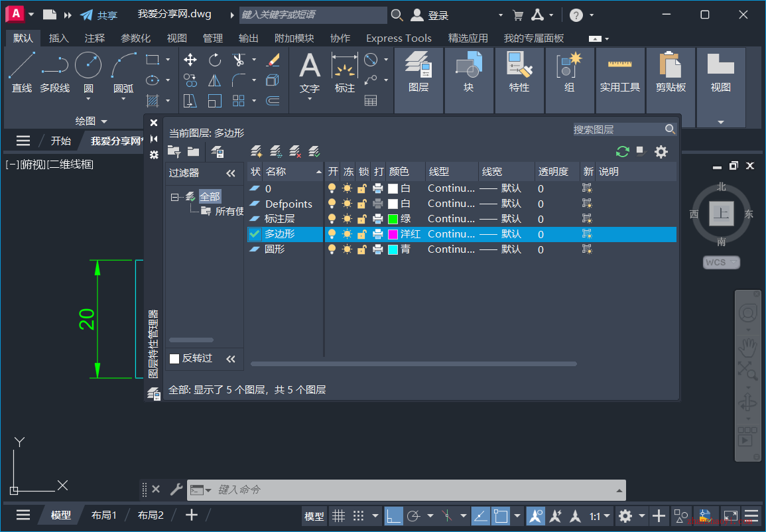Switch to the 插入 ribbon tab

pyautogui.click(x=59, y=38)
